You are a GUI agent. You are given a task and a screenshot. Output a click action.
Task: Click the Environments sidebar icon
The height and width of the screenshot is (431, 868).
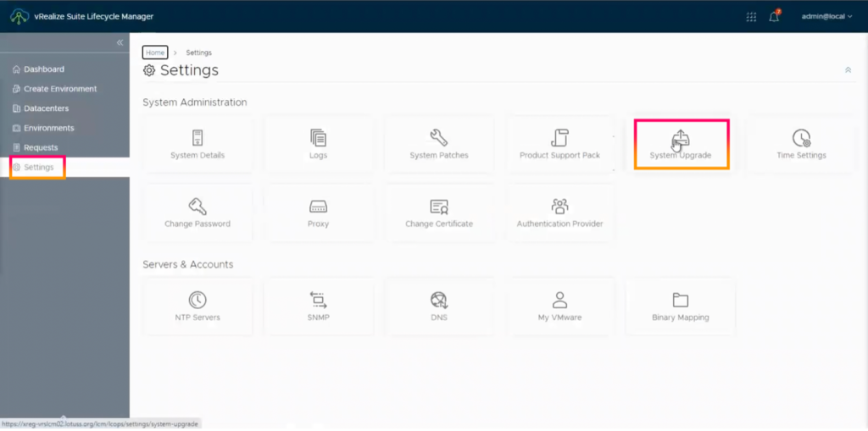tap(16, 129)
